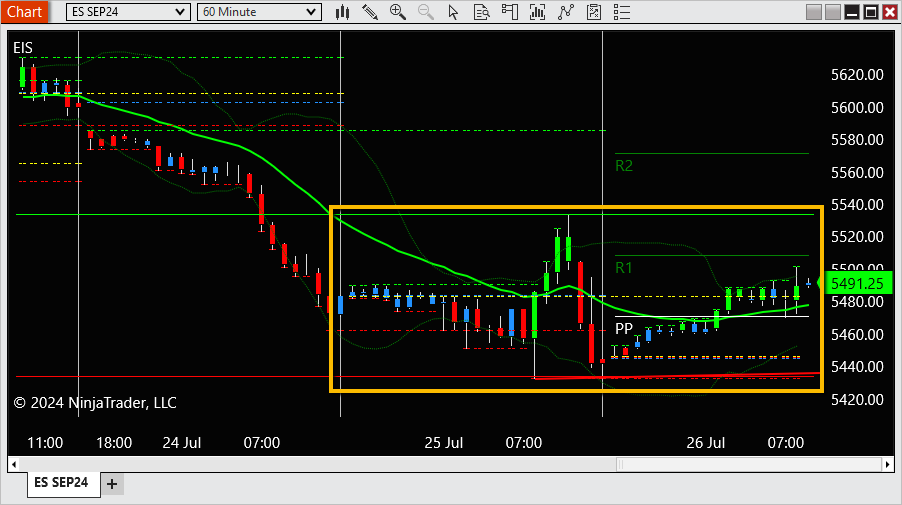This screenshot has width=902, height=505.
Task: Click the 5620.00 price axis label
Action: tap(857, 75)
